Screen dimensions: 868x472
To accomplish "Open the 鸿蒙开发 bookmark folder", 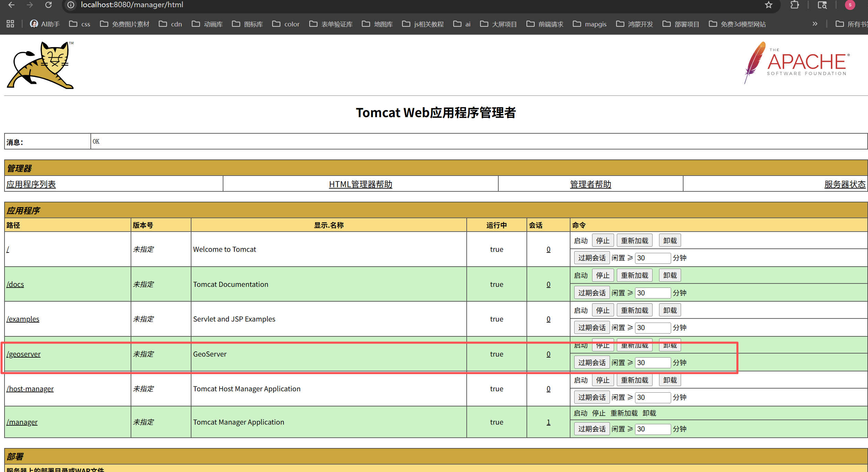I will (635, 24).
